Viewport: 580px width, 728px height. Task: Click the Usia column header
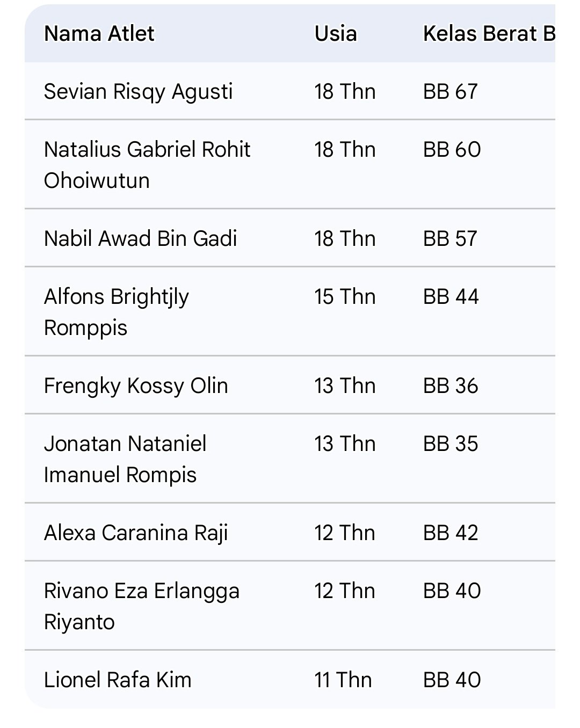coord(336,34)
